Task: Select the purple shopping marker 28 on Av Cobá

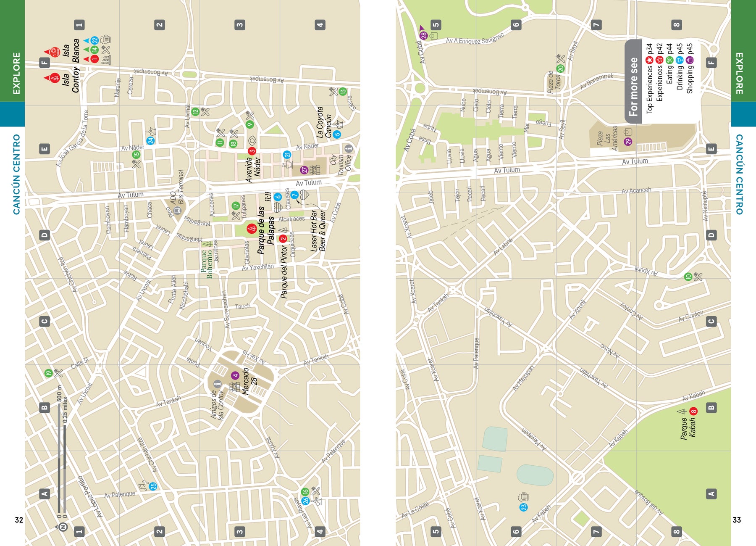Action: click(424, 35)
